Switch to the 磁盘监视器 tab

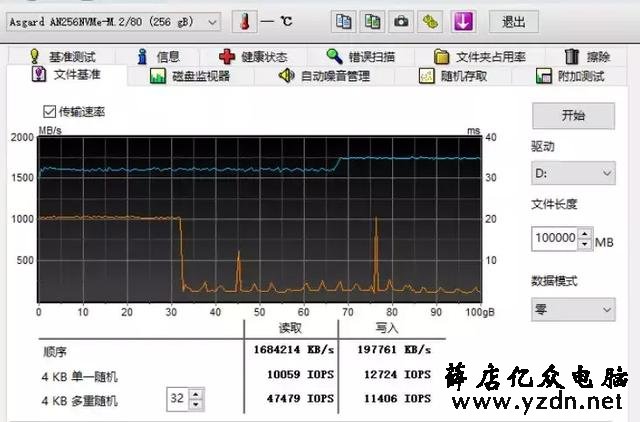(190, 76)
